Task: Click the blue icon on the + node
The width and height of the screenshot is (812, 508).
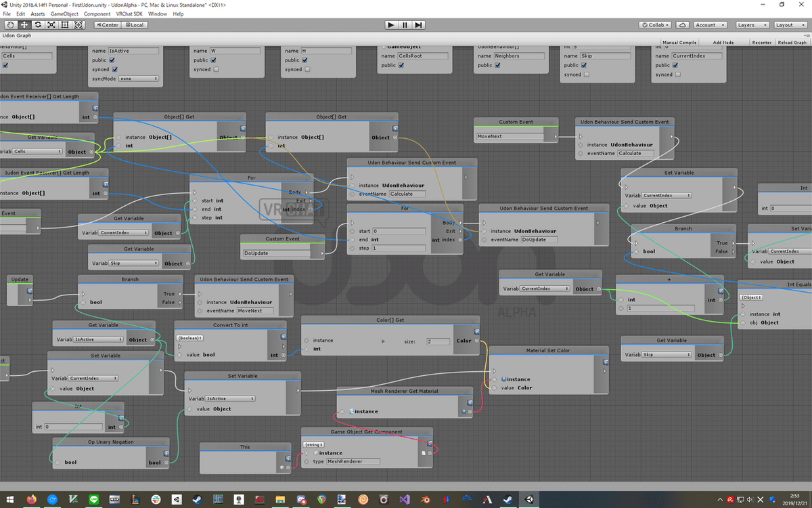Action: click(721, 290)
